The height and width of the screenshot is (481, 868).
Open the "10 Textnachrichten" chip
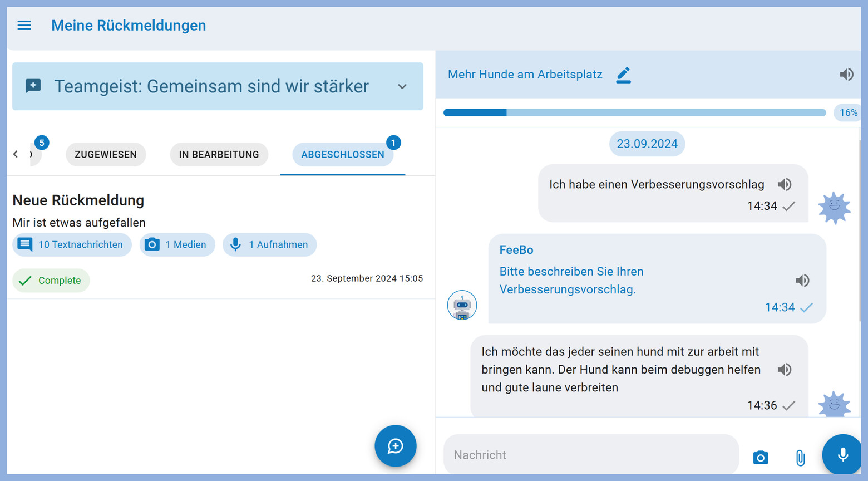click(x=72, y=244)
